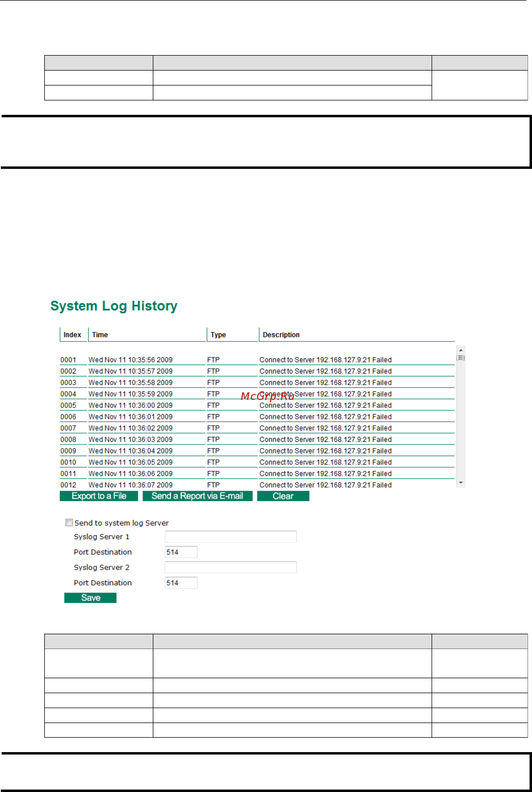The width and height of the screenshot is (532, 792).
Task: Click the Export to a File button
Action: 99,496
